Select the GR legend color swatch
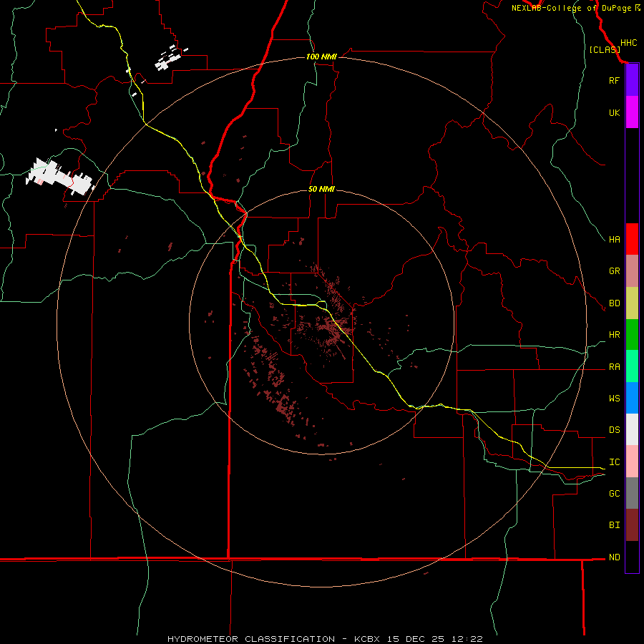The image size is (644, 644). click(632, 271)
